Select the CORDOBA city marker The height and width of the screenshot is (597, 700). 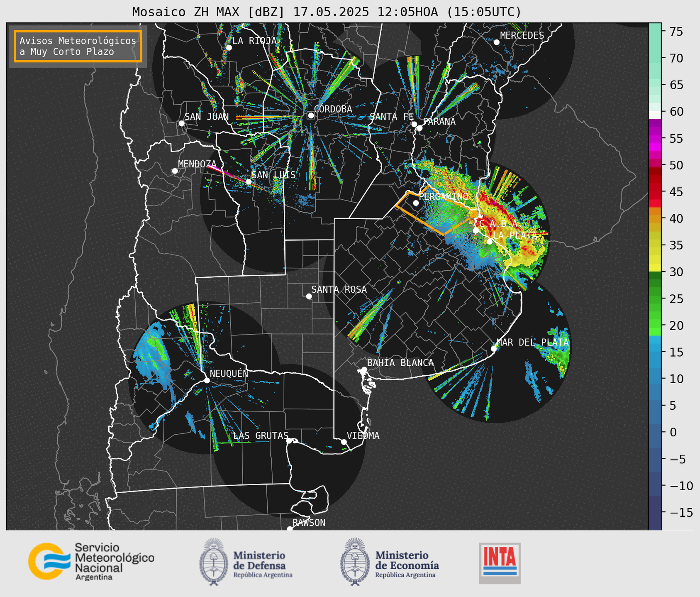(x=311, y=115)
